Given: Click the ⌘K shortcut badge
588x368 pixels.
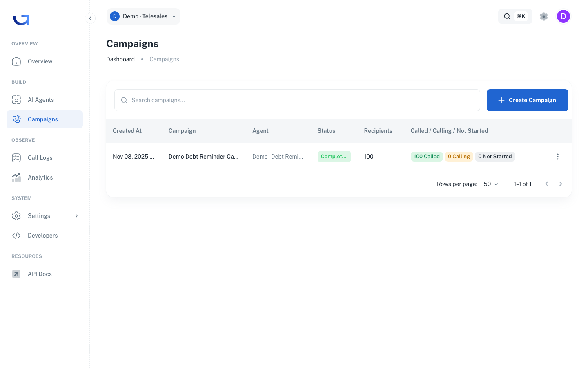Looking at the screenshot, I should pos(521,16).
